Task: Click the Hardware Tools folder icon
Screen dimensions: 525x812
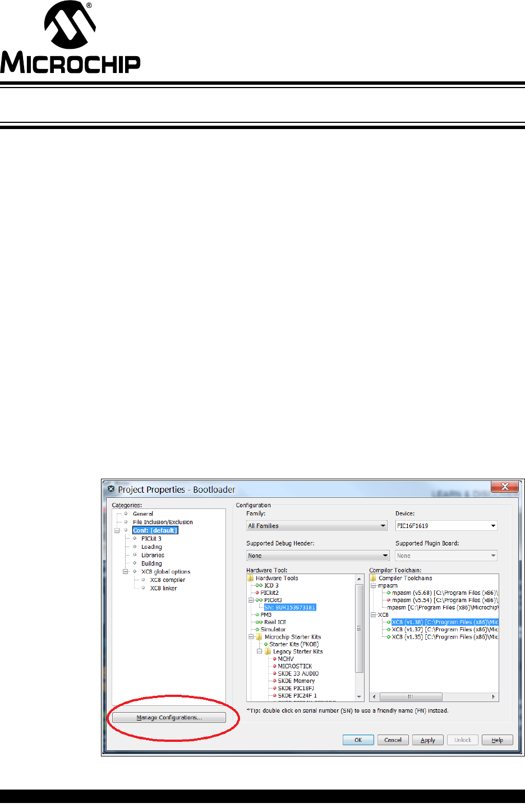Action: (x=251, y=577)
